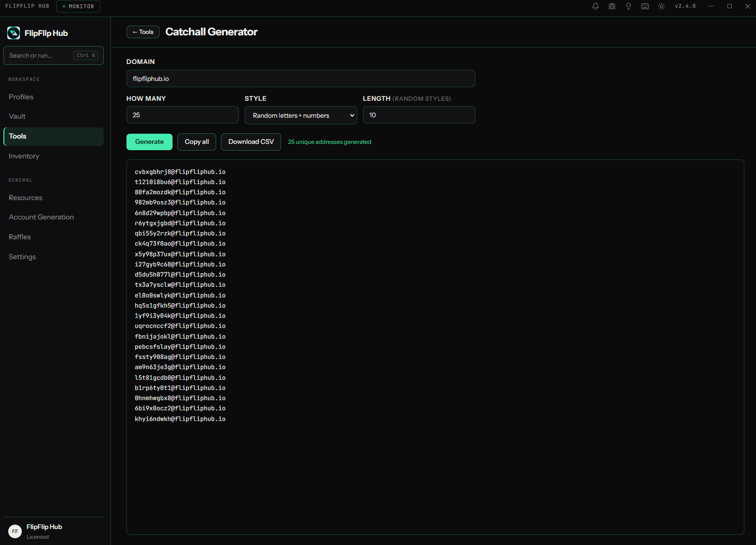Click address hq5s1gfkh5@flipfliphub.io
Screen dimensions: 756x545
click(x=180, y=306)
